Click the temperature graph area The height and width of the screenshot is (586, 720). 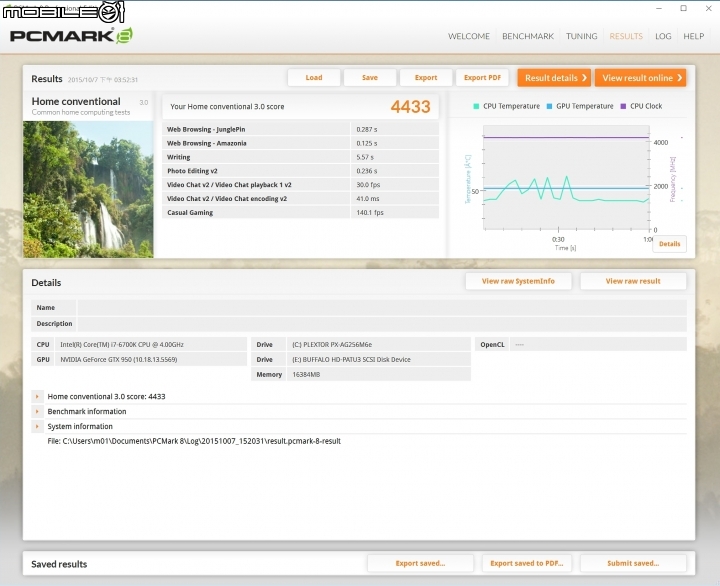click(566, 177)
